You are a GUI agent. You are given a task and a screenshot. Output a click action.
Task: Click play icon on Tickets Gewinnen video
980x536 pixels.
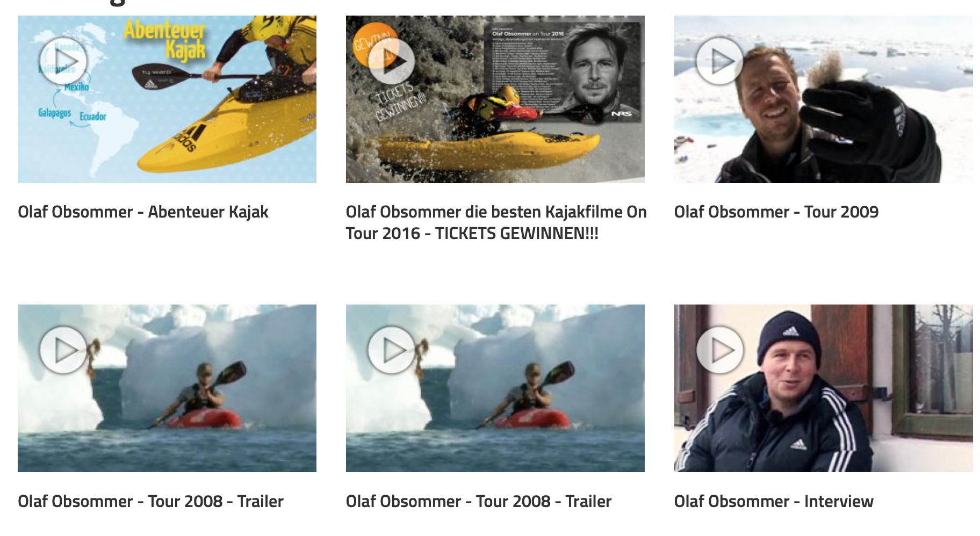[392, 61]
